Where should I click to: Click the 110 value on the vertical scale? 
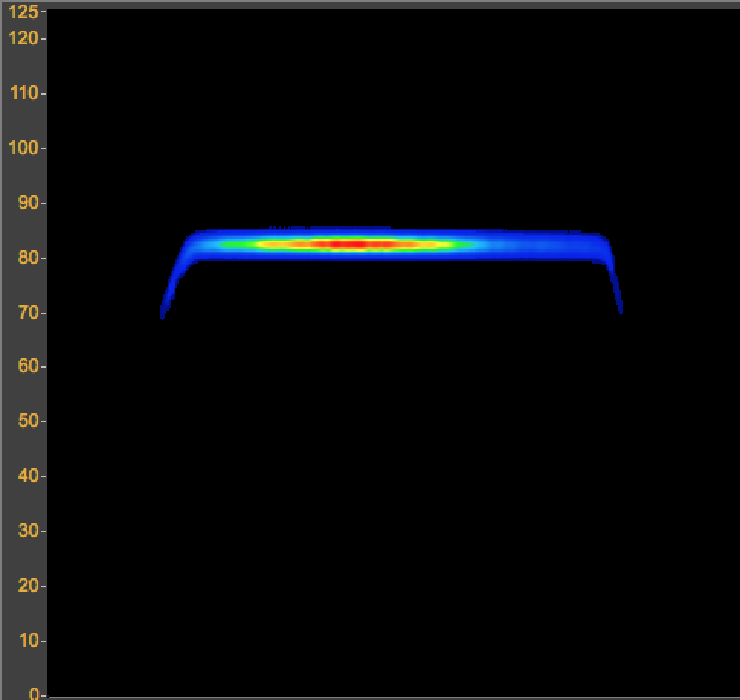[23, 93]
